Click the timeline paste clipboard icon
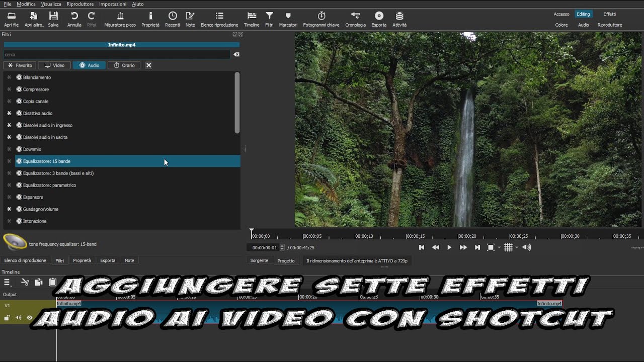Viewport: 644px width, 362px height. coord(52,283)
